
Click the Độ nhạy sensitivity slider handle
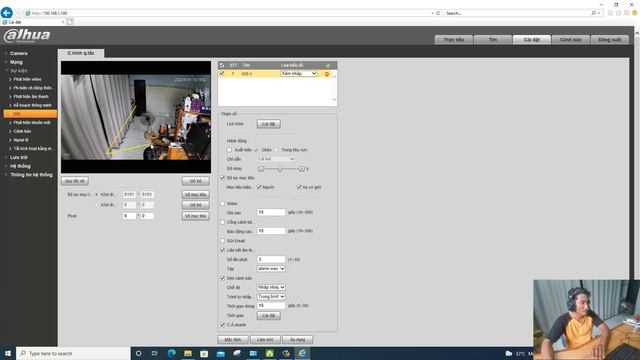pyautogui.click(x=280, y=168)
